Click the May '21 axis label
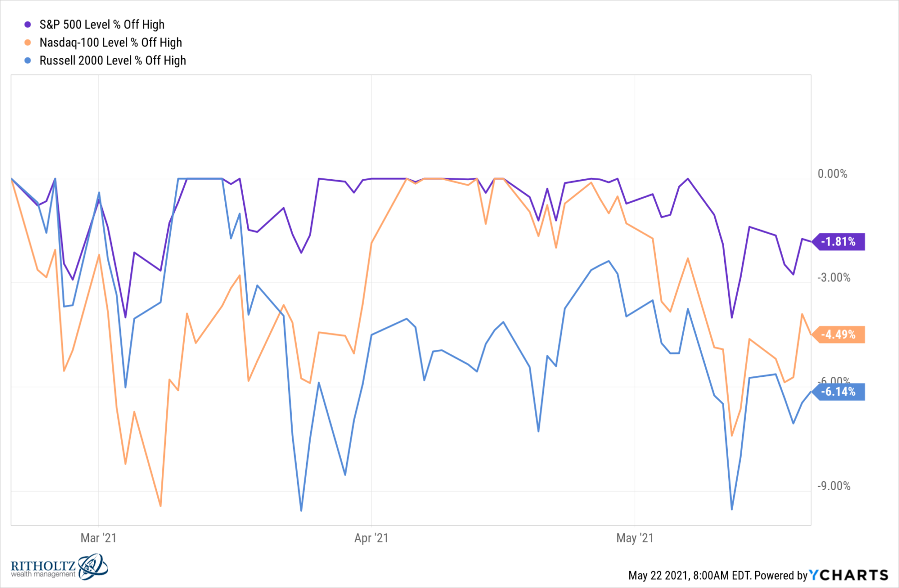Image resolution: width=899 pixels, height=588 pixels. (634, 538)
